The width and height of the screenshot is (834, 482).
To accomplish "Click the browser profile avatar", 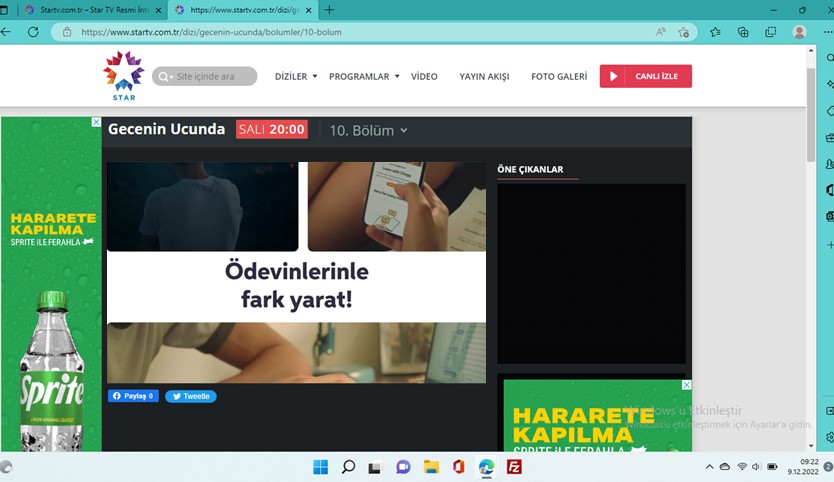I will pyautogui.click(x=799, y=32).
